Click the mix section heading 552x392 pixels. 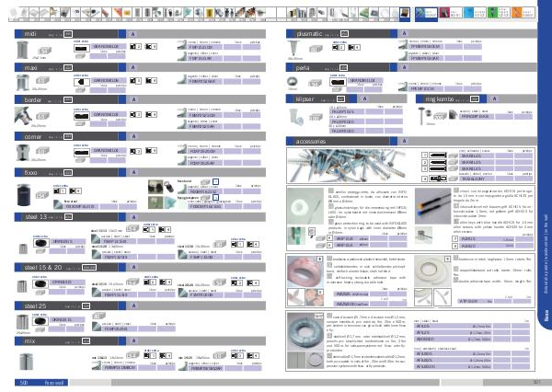click(29, 341)
